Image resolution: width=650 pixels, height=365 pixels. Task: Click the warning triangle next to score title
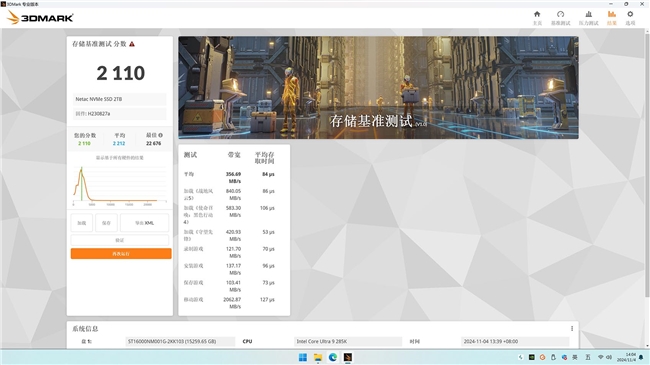[132, 44]
